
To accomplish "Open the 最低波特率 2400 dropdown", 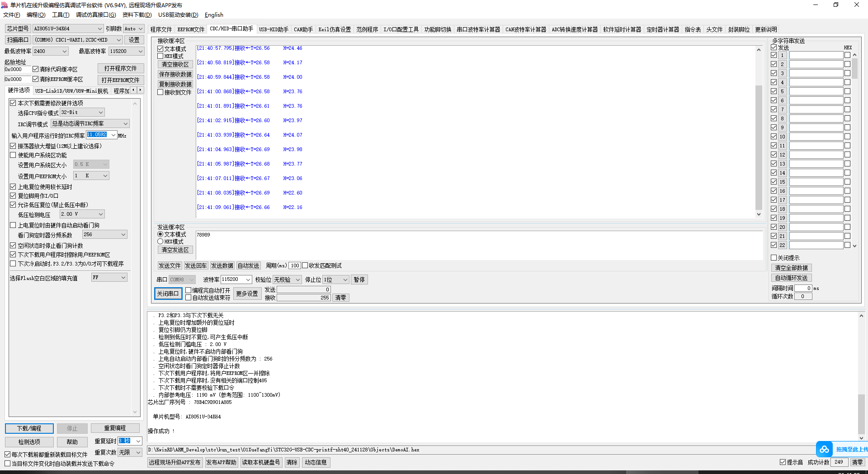I will coord(50,51).
